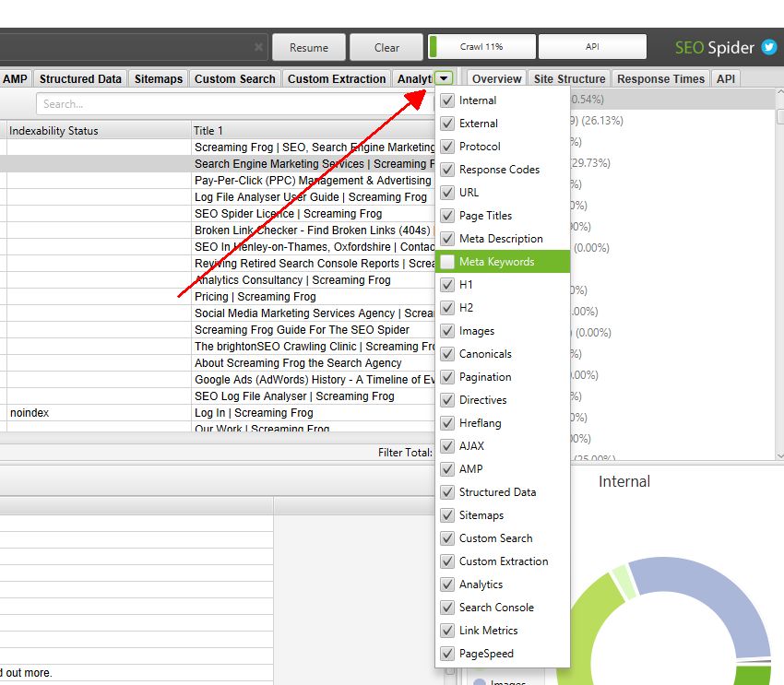Screen dimensions: 784x685
Task: Select the Response Times tab
Action: 661,79
